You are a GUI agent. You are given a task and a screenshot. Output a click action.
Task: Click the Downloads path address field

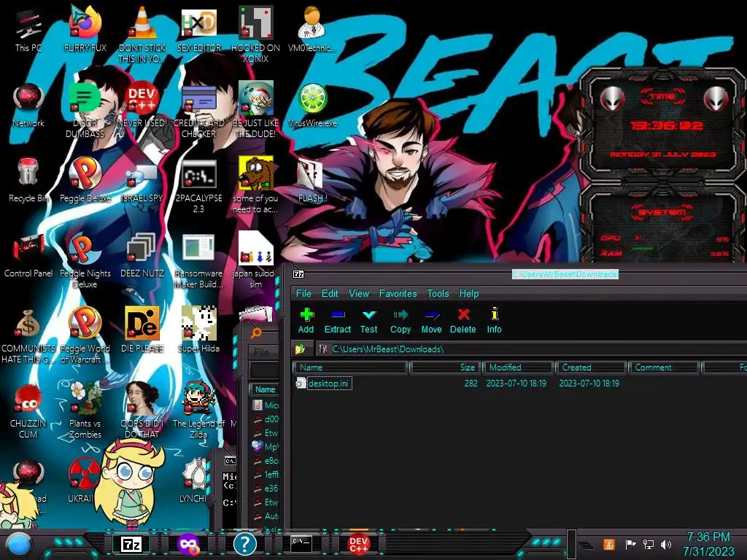tap(531, 349)
